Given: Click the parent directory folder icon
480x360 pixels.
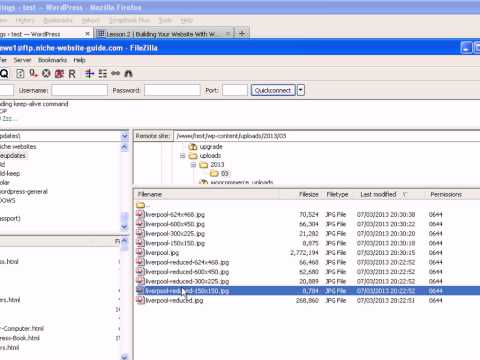Looking at the screenshot, I should [141, 205].
